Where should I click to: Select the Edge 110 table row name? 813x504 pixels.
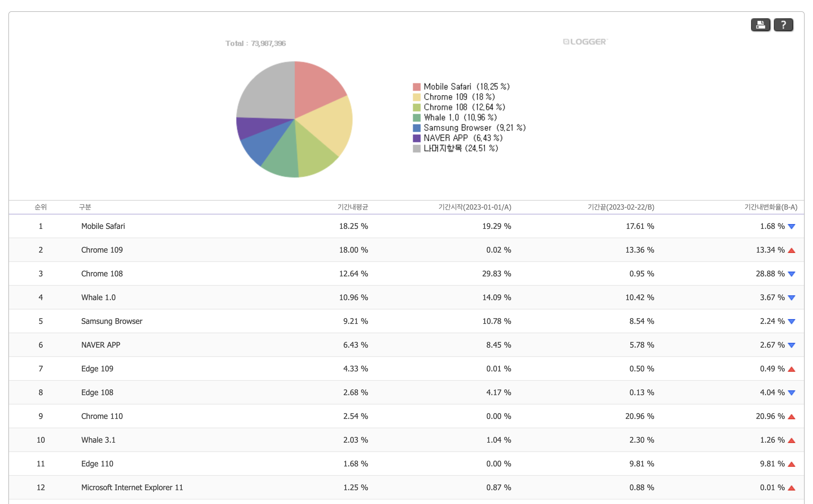click(97, 464)
